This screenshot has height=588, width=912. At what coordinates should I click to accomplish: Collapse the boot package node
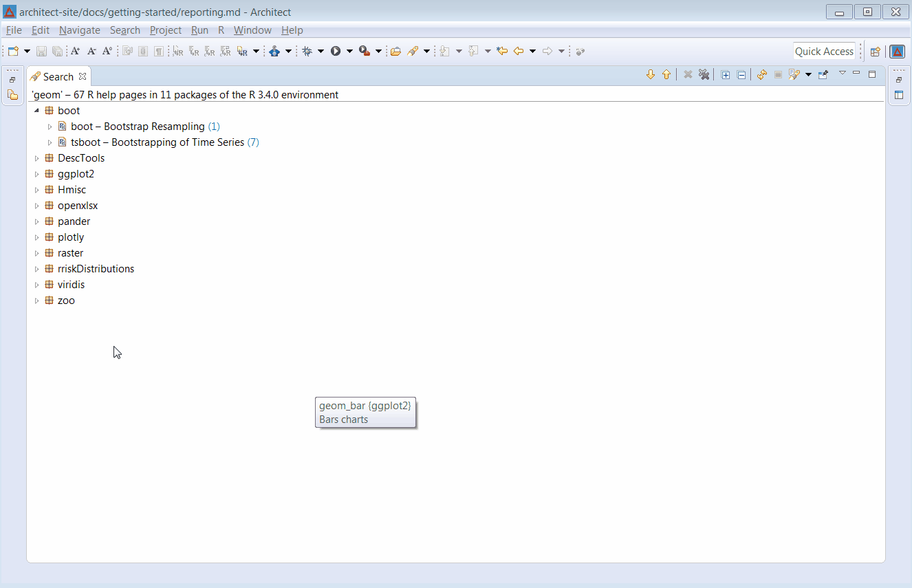point(36,111)
